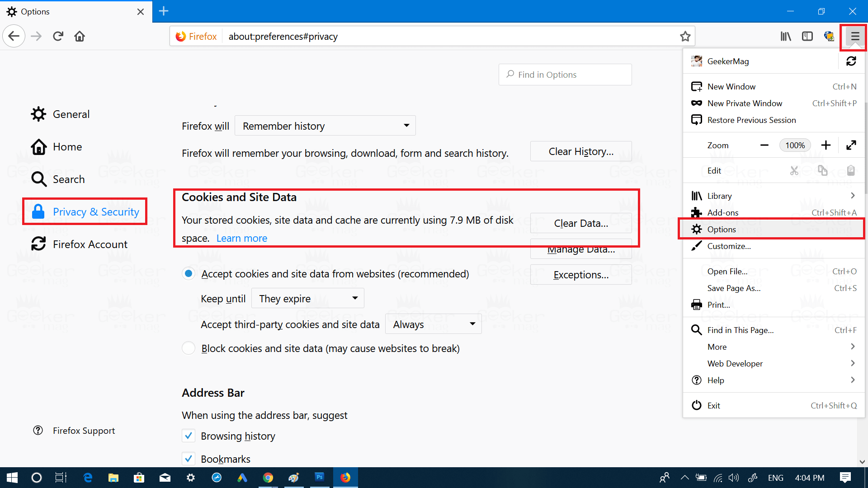This screenshot has height=488, width=868.
Task: Open Chrome from the taskbar
Action: (268, 478)
